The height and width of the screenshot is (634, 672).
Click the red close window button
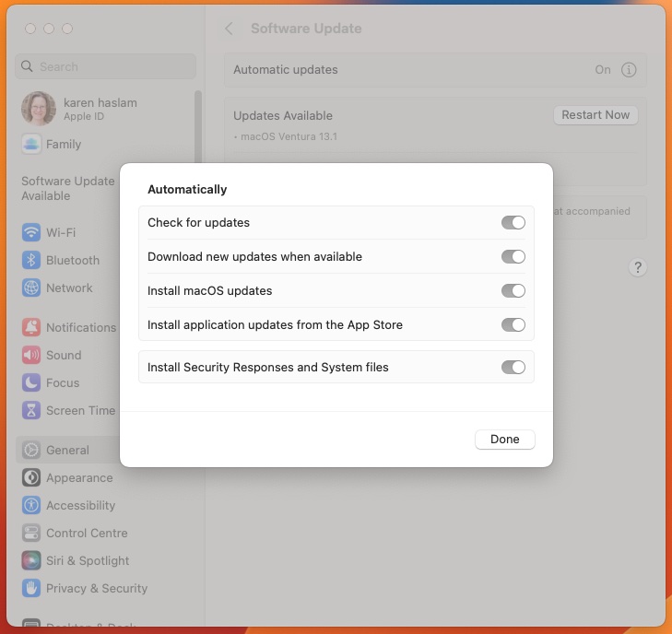30,29
